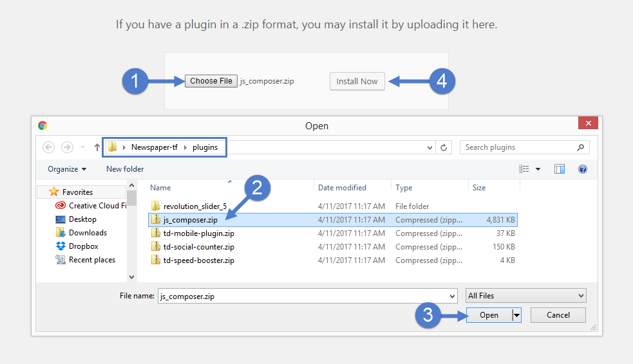Go up one folder level arrow
Viewport: 633px width, 364px height.
click(97, 147)
